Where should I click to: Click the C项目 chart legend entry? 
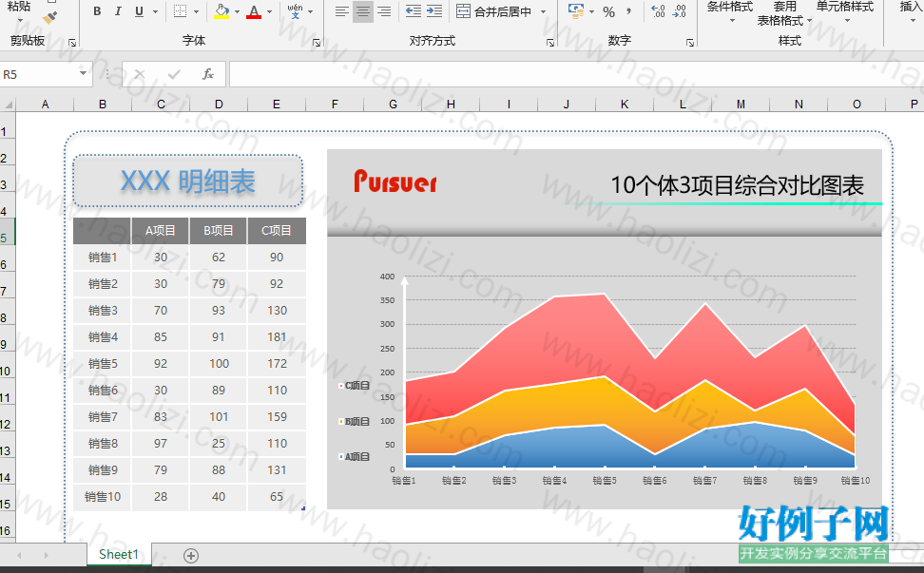click(x=355, y=386)
